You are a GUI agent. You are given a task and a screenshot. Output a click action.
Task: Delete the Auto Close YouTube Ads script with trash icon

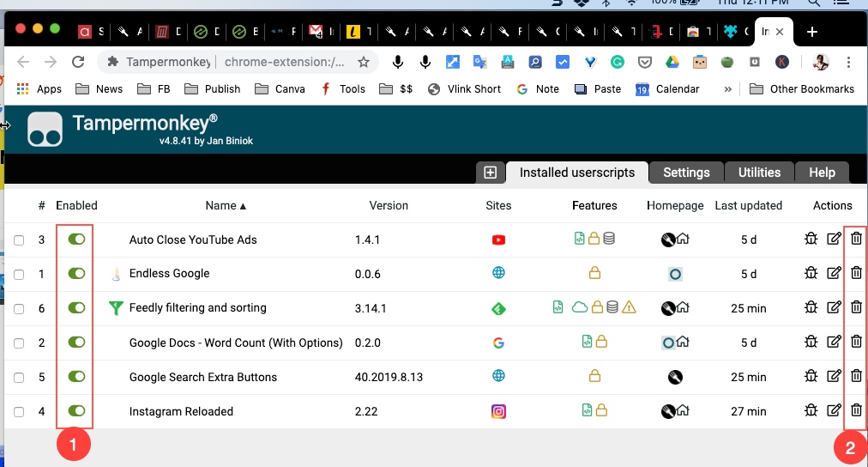pyautogui.click(x=856, y=239)
